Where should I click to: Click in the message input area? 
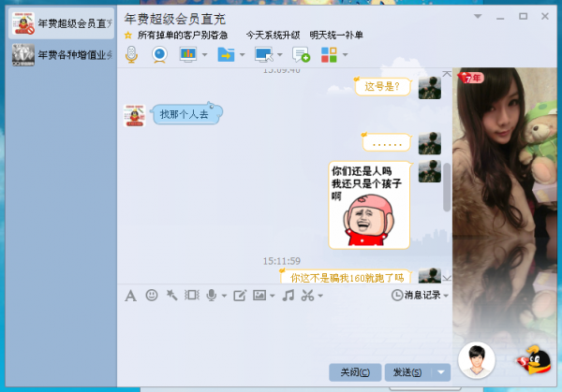285,333
